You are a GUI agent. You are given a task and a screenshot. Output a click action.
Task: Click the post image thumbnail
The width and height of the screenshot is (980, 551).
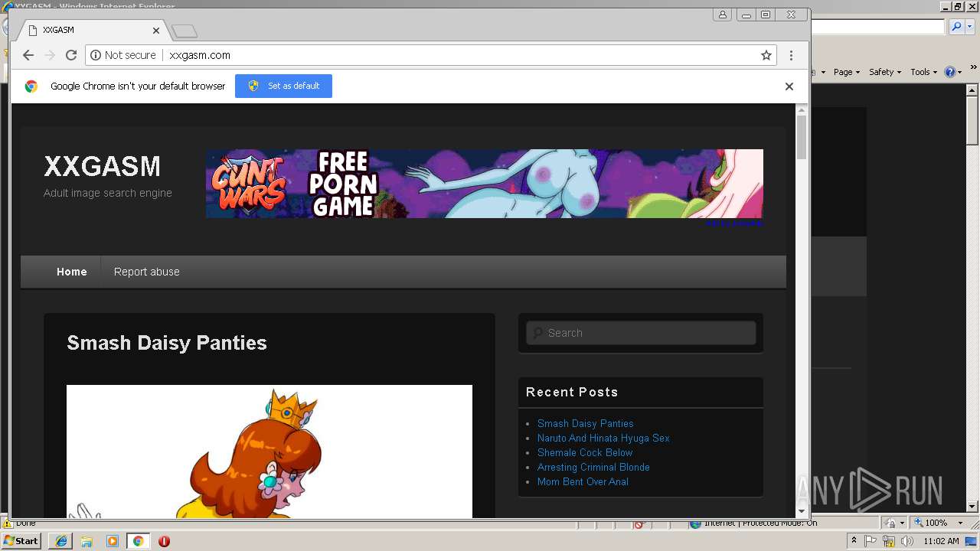tap(269, 452)
